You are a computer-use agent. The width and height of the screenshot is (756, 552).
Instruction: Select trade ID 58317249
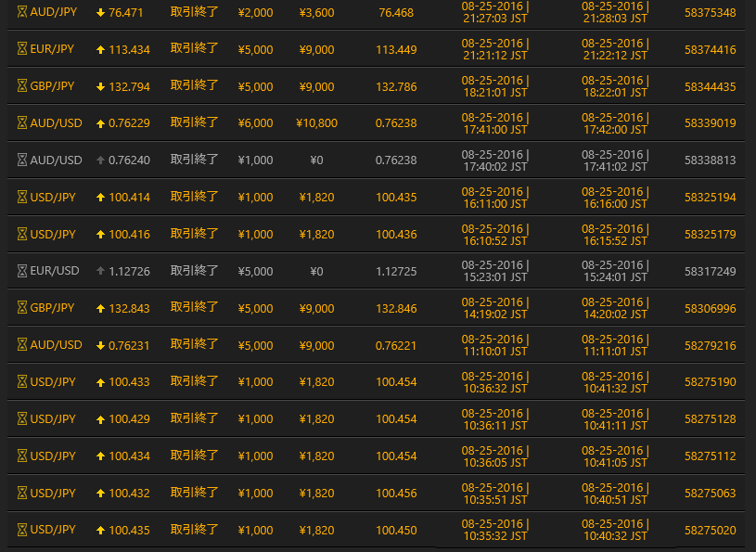[x=710, y=271]
